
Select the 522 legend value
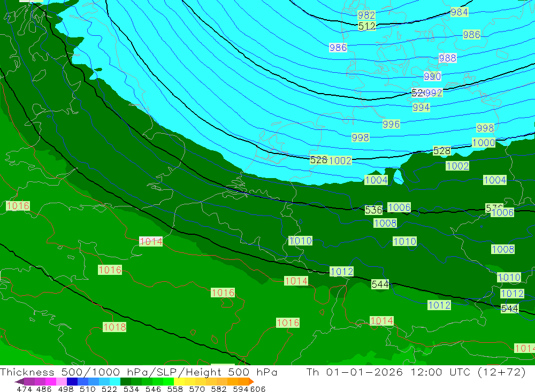pos(109,389)
